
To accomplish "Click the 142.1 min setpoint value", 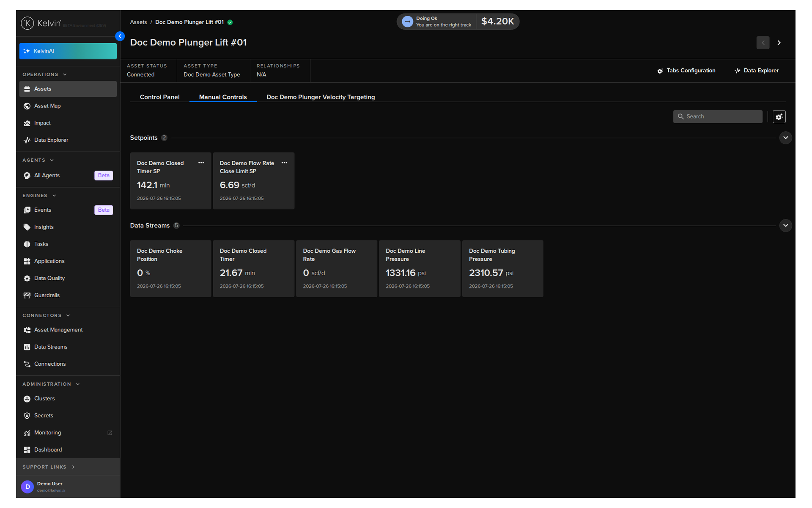I will 153,185.
